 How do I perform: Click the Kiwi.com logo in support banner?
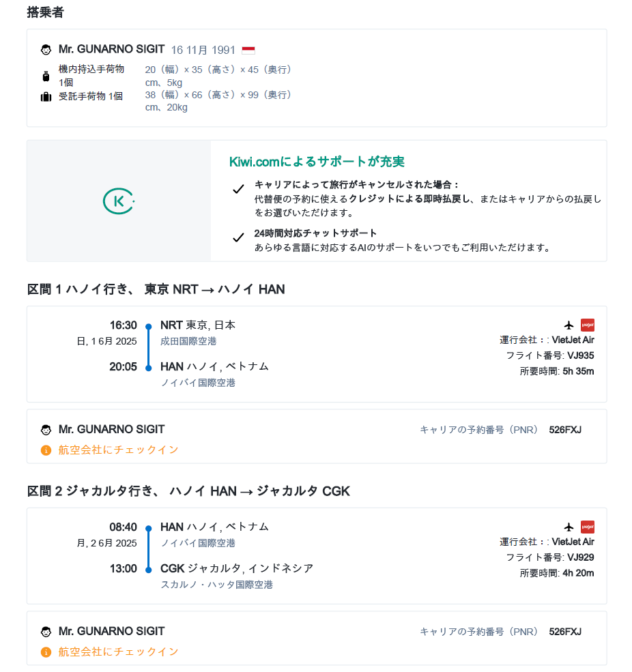tap(119, 201)
